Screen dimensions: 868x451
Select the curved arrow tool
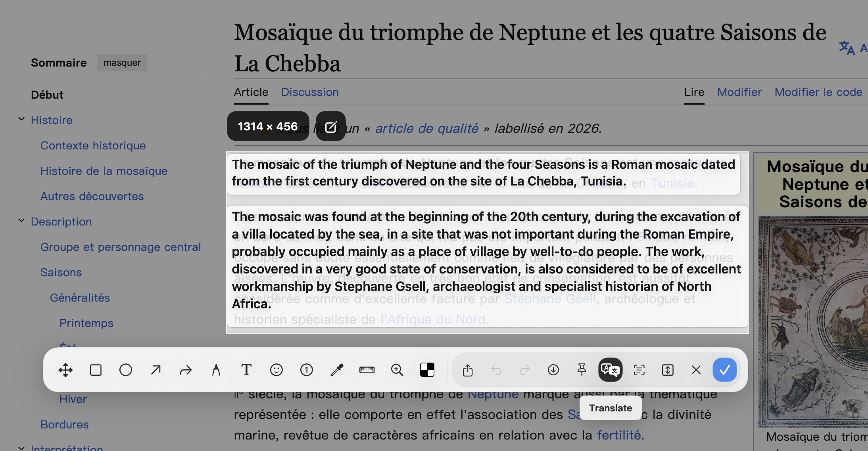pos(186,370)
